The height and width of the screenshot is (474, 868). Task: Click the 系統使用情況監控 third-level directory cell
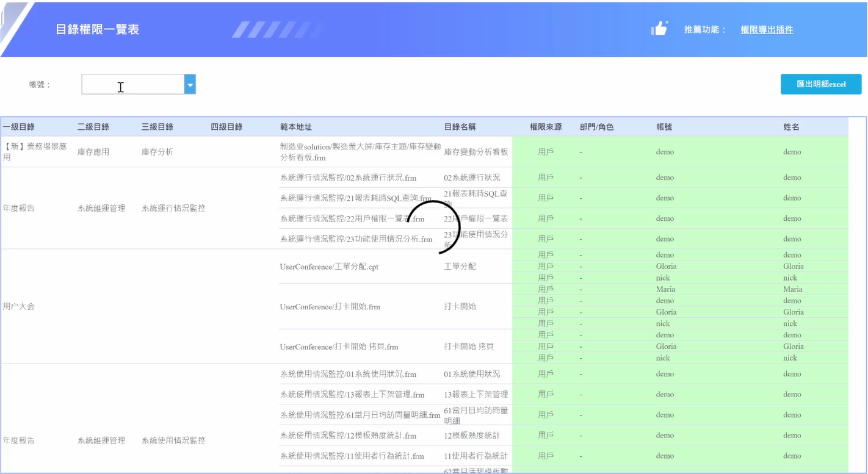(173, 440)
